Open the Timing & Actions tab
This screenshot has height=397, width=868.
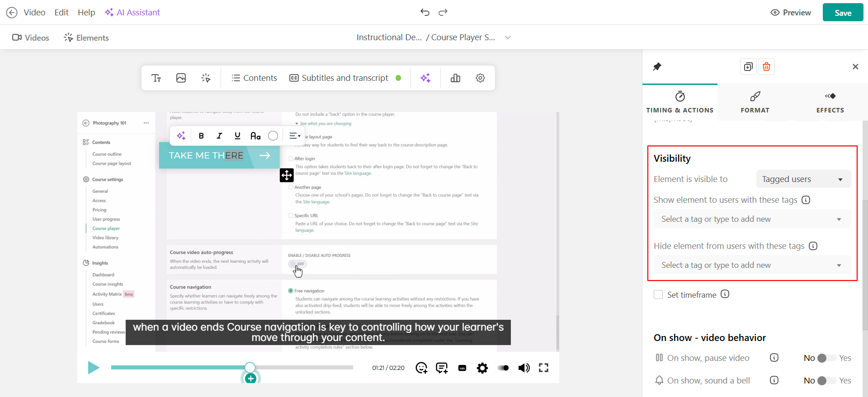(679, 102)
